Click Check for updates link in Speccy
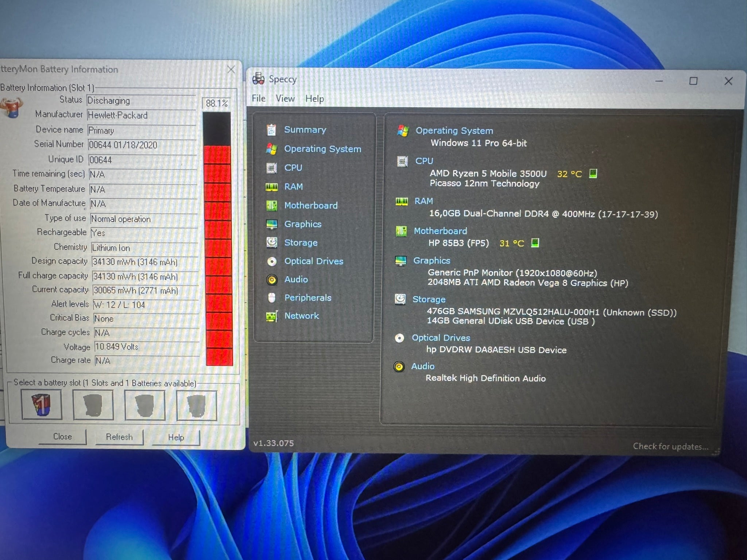The width and height of the screenshot is (747, 560). [670, 447]
